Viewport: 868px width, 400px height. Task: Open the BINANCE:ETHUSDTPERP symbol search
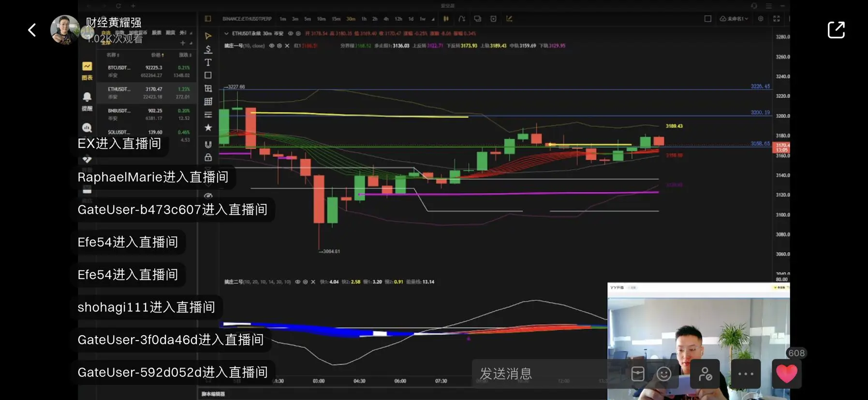[x=247, y=19]
